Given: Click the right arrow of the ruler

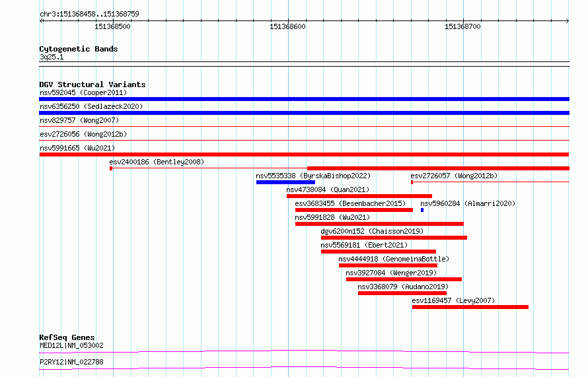Looking at the screenshot, I should coord(568,21).
